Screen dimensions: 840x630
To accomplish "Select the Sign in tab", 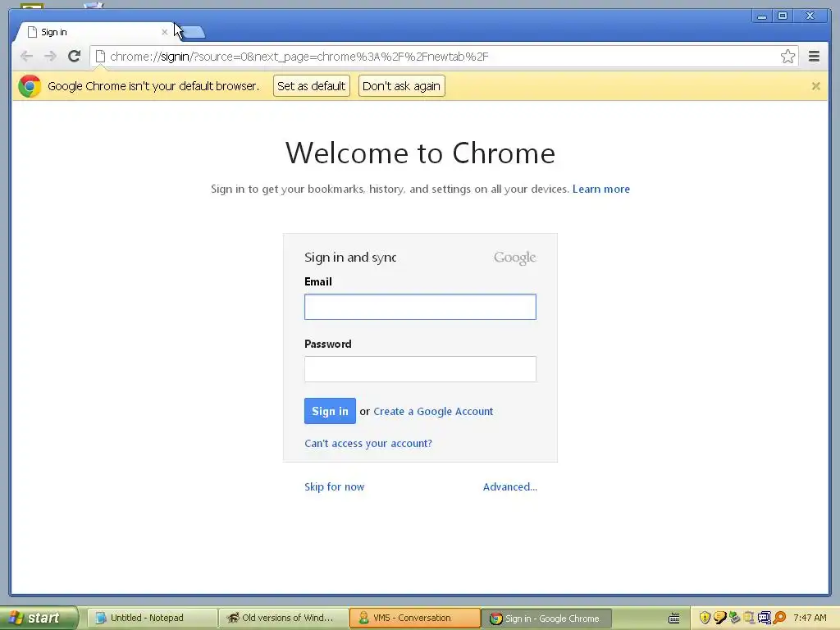I will point(97,32).
